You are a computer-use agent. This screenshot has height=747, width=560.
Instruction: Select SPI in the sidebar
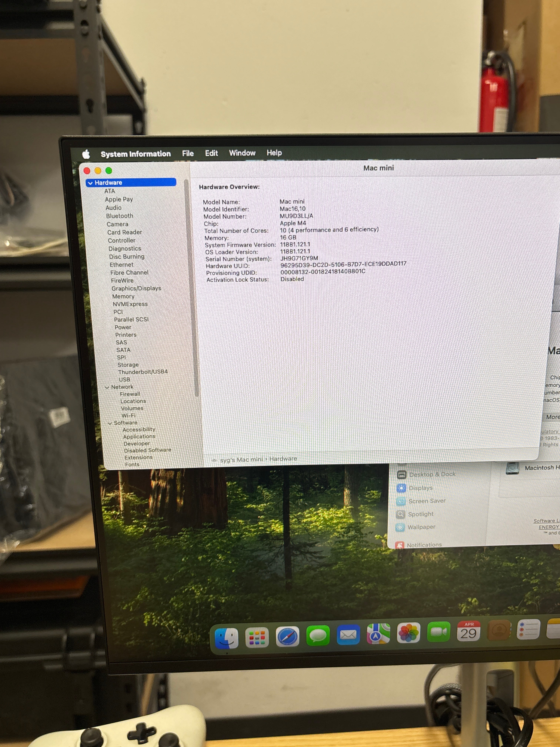click(x=121, y=358)
